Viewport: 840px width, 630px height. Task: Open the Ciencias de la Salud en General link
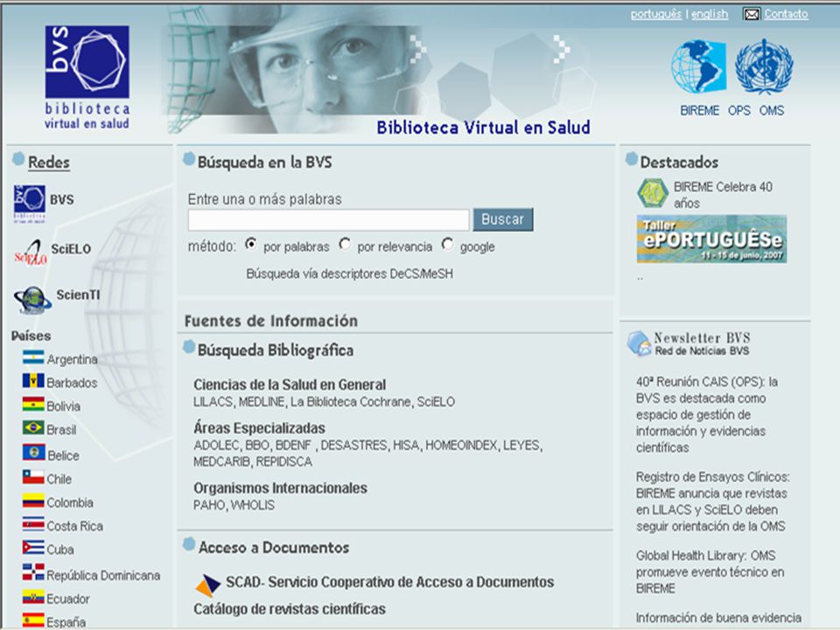coord(290,385)
